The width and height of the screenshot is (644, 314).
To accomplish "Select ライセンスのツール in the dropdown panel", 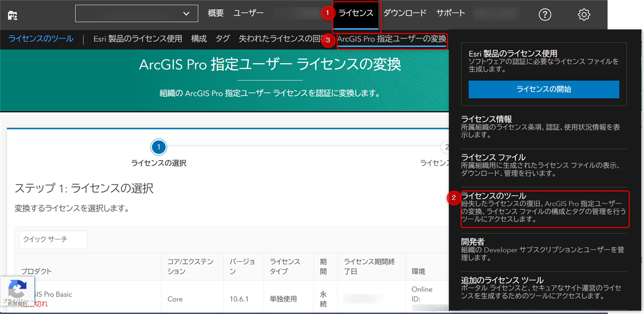I will click(x=494, y=196).
